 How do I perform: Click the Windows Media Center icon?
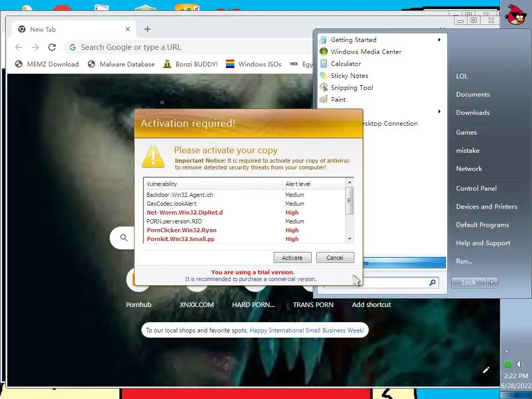(324, 51)
